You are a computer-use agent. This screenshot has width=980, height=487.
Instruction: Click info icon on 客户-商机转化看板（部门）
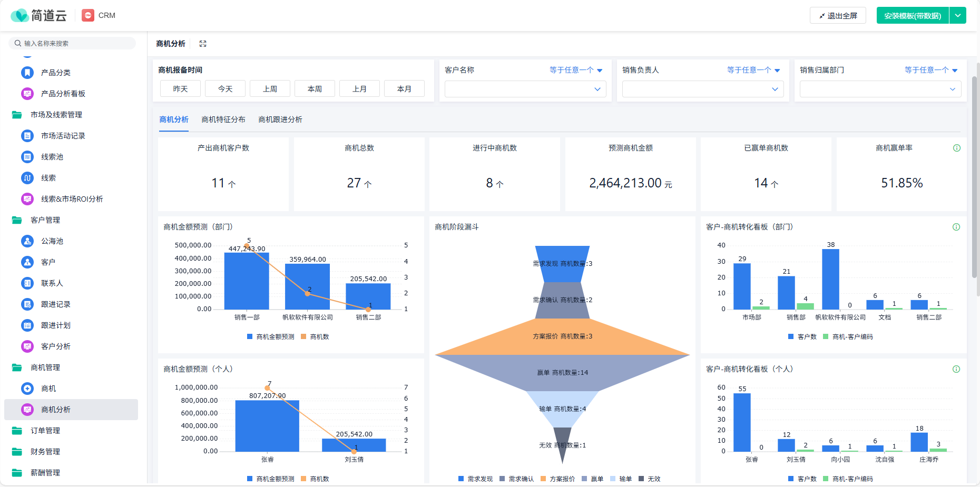point(956,227)
